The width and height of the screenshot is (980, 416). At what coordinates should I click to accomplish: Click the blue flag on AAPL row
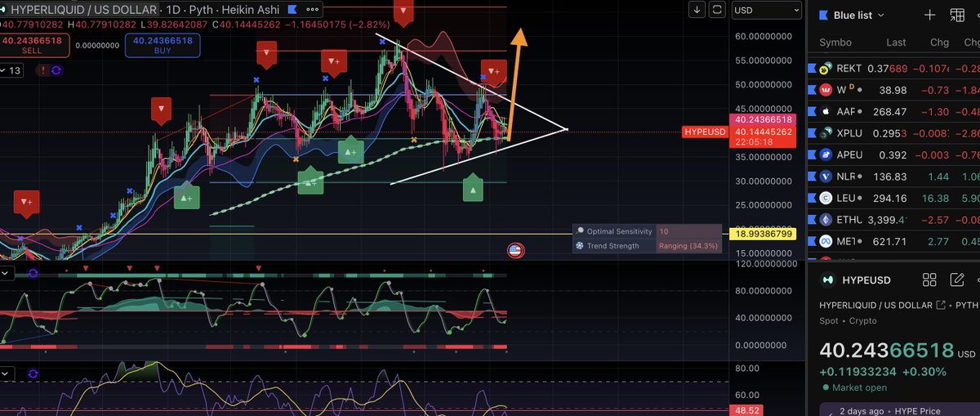pyautogui.click(x=812, y=111)
